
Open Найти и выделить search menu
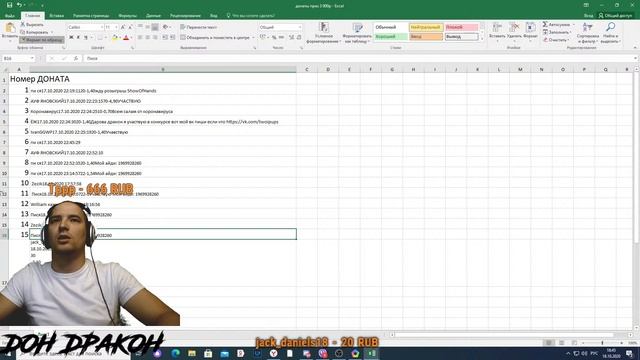pyautogui.click(x=610, y=33)
